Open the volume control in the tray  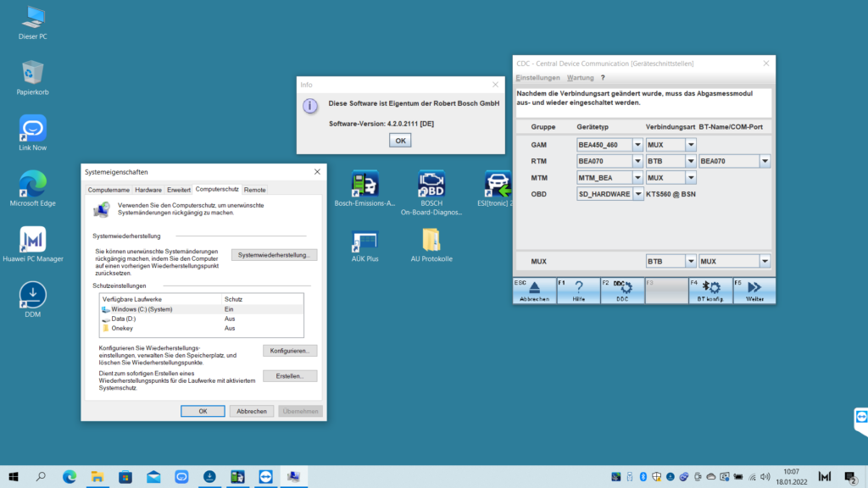point(765,476)
